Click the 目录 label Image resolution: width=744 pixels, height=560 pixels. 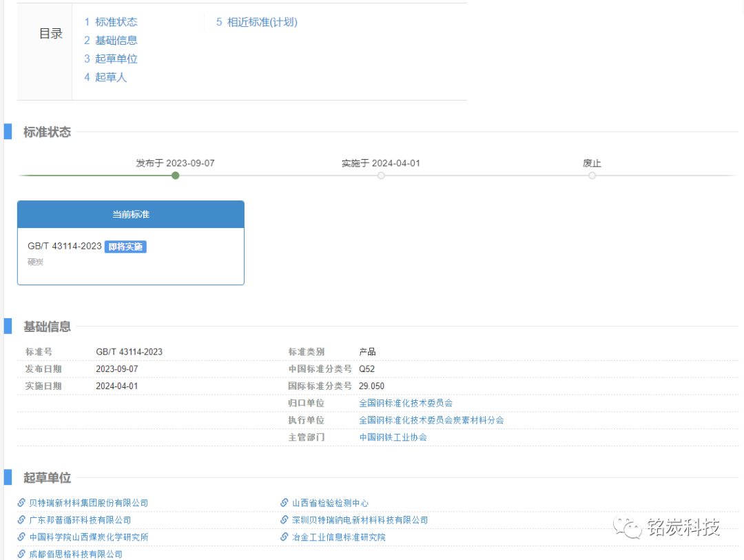(51, 34)
